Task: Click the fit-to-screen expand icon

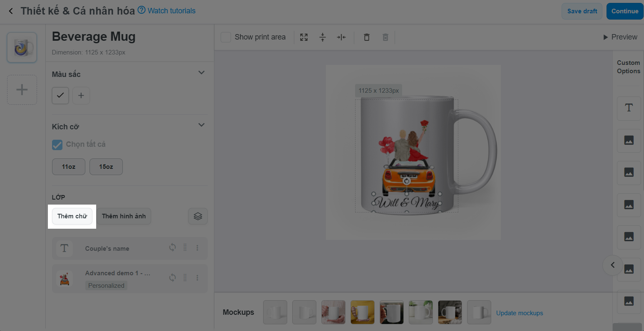Action: (304, 37)
